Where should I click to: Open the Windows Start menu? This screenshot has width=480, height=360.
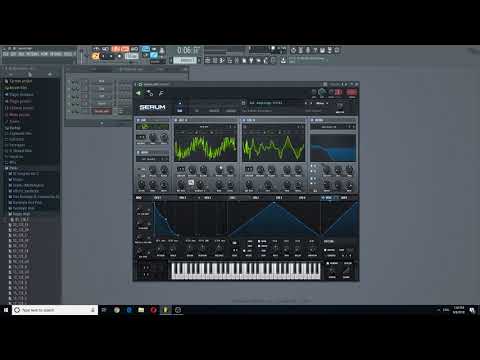click(6, 310)
